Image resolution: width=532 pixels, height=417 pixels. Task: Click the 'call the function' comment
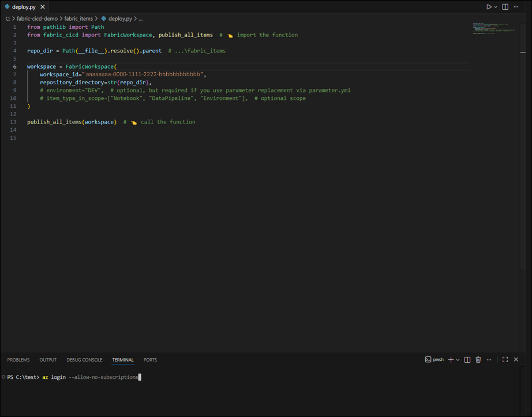pyautogui.click(x=168, y=122)
